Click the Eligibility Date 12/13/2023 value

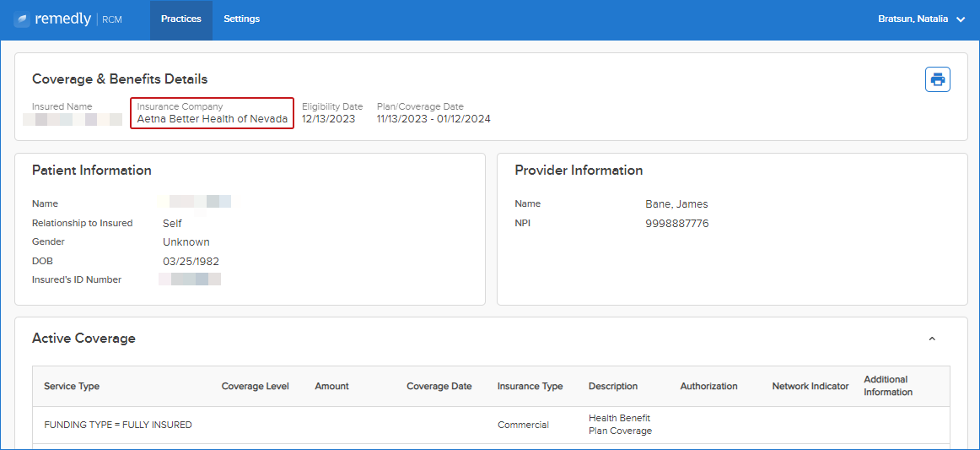(x=329, y=119)
